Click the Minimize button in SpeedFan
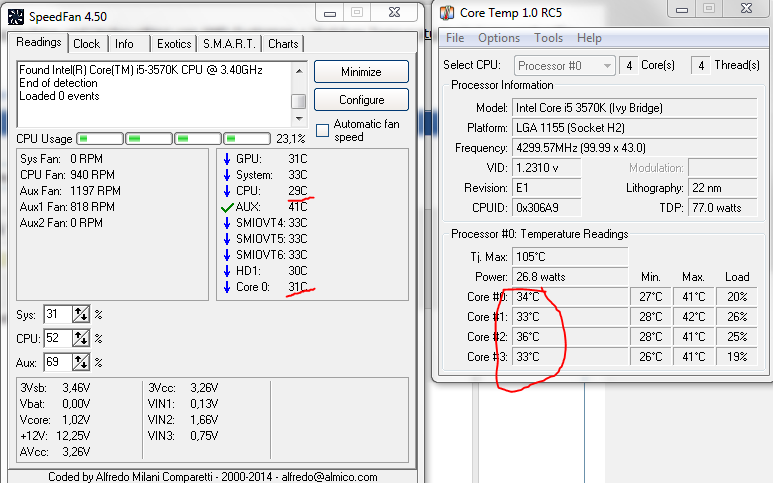 tap(361, 71)
